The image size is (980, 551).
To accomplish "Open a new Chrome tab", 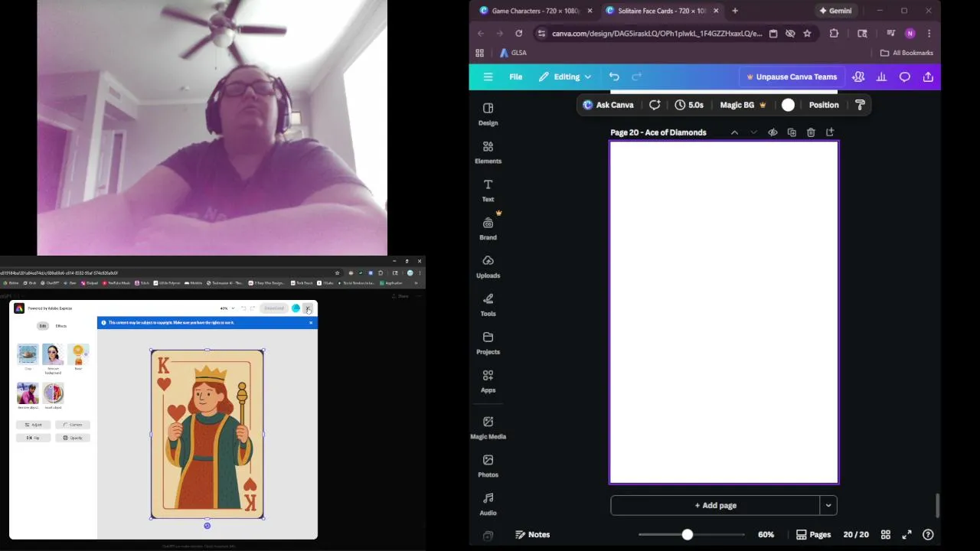I will point(735,11).
